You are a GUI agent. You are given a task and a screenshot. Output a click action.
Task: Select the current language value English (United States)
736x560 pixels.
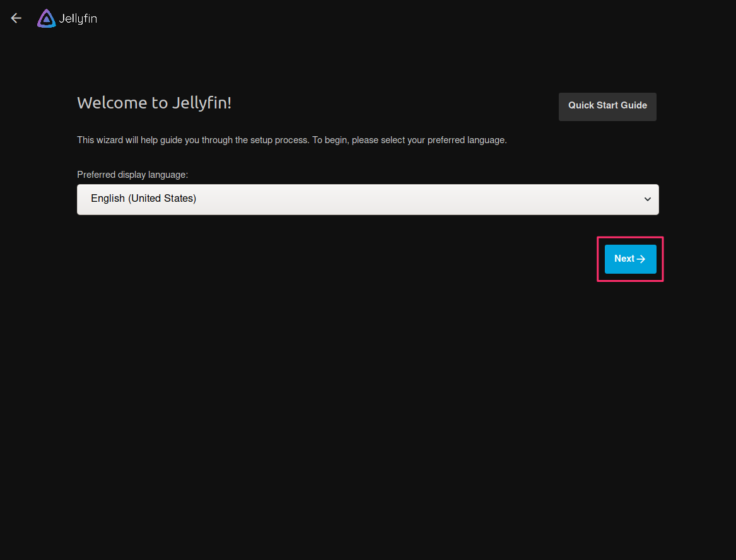[x=143, y=199]
